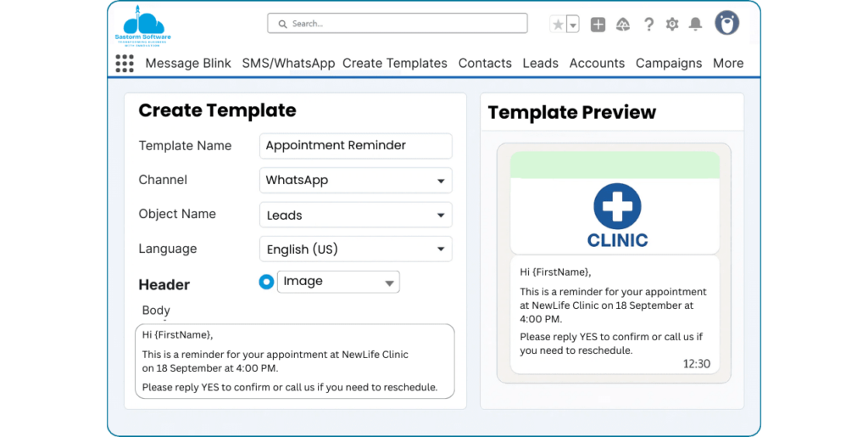This screenshot has height=437, width=868.
Task: Open the favorites list dropdown arrow
Action: (x=573, y=25)
